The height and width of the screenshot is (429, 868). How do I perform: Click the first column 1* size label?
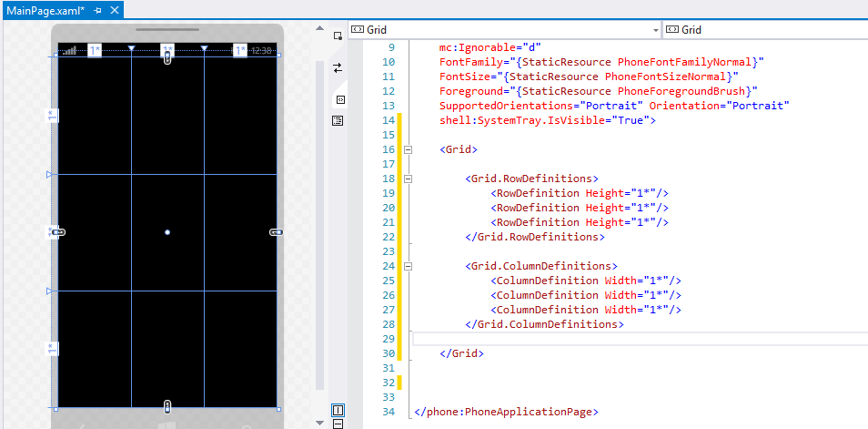(x=95, y=50)
